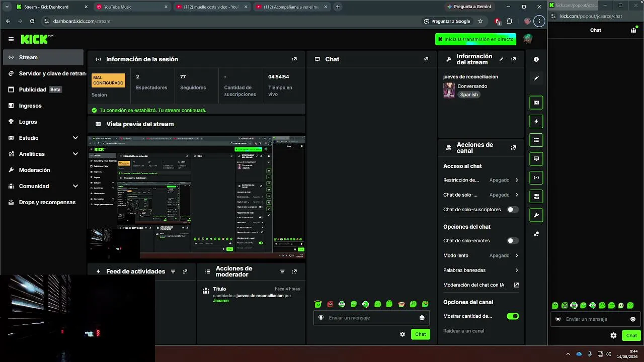Image resolution: width=644 pixels, height=362 pixels.
Task: Open Moderación del chat con IA external link
Action: point(516,285)
